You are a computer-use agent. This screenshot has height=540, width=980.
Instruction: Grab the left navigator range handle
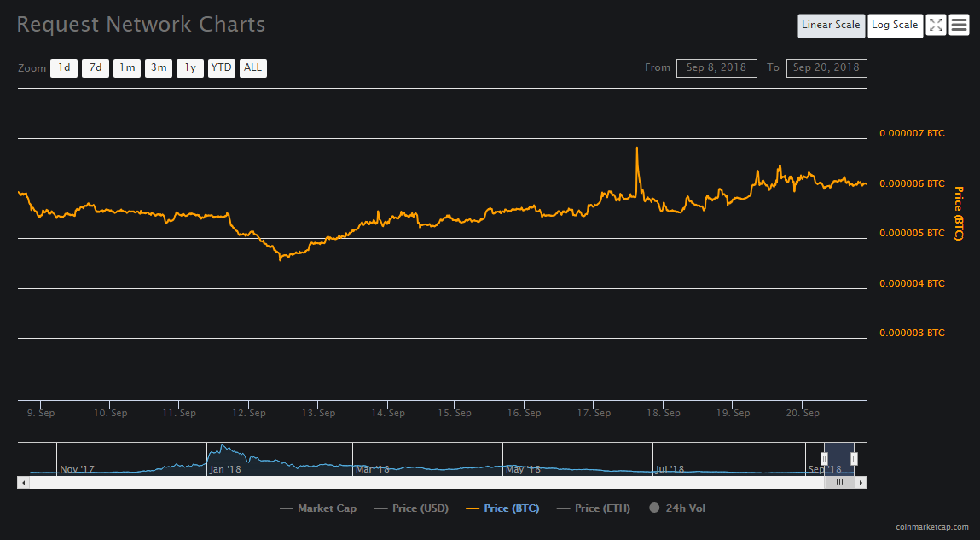(825, 459)
